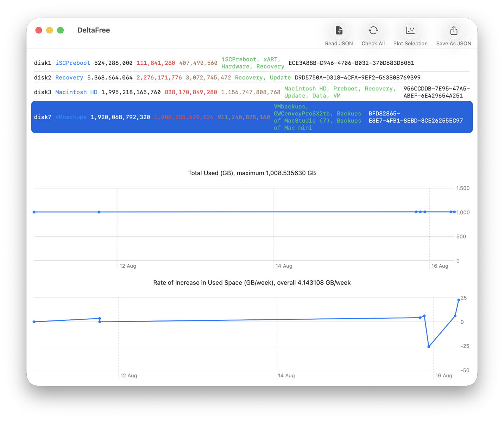Zoom the window using the green button
Screen dimensions: 504x421
coord(61,30)
